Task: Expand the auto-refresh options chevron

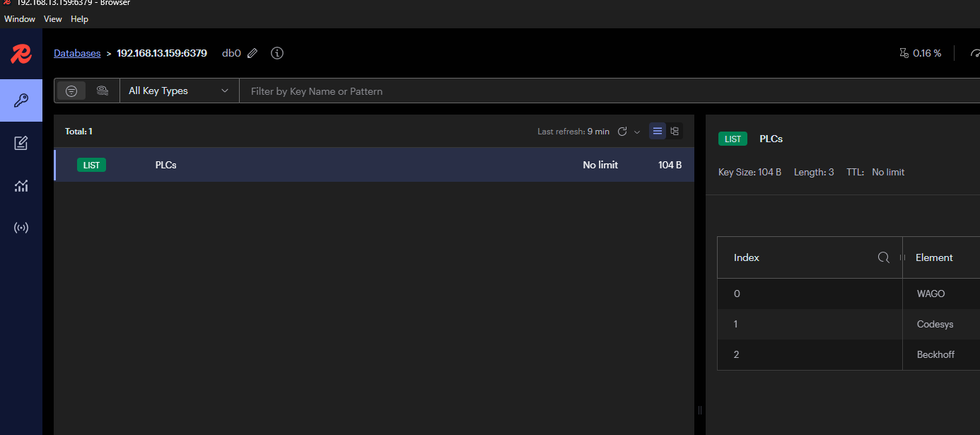Action: tap(637, 132)
